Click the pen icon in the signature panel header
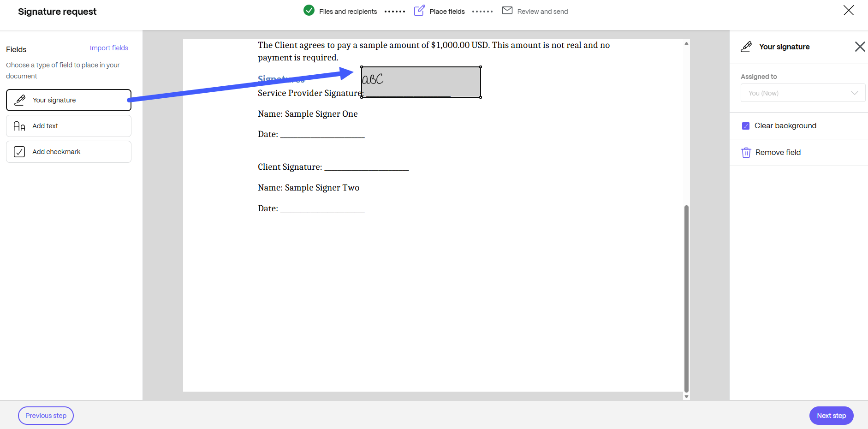The width and height of the screenshot is (868, 429). (x=746, y=46)
